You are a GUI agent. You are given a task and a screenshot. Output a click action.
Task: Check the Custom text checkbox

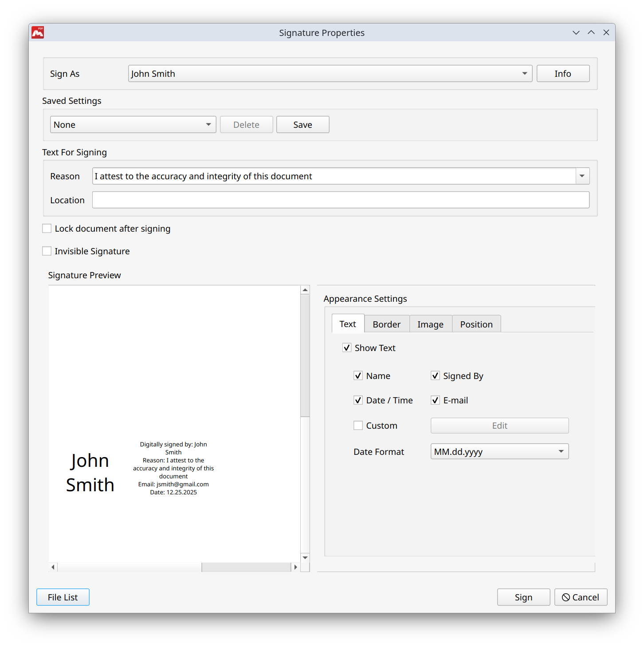click(358, 425)
